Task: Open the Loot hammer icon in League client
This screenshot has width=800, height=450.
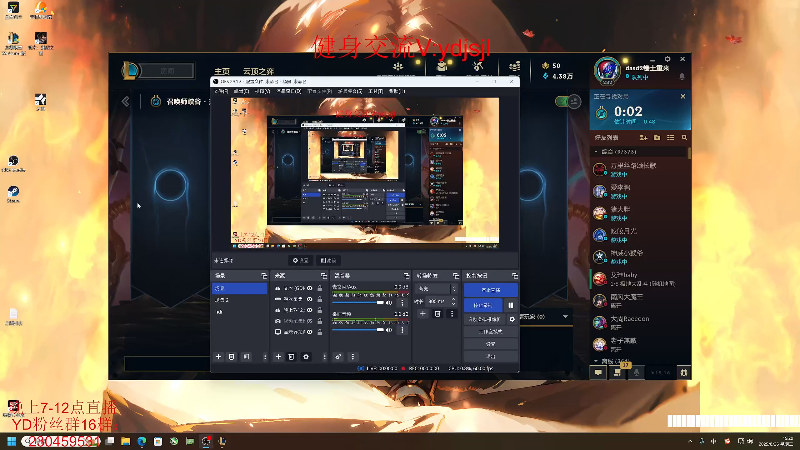Action: click(x=478, y=66)
